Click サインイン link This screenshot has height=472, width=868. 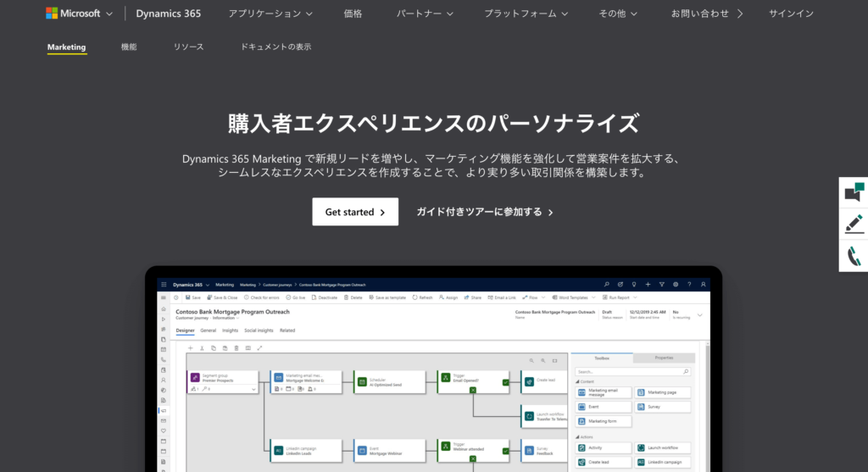tap(791, 14)
